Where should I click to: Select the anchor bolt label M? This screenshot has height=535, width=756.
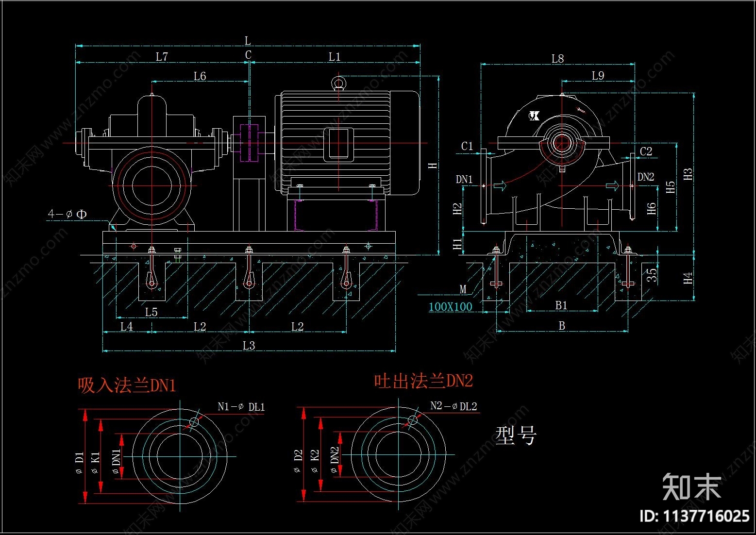[463, 289]
